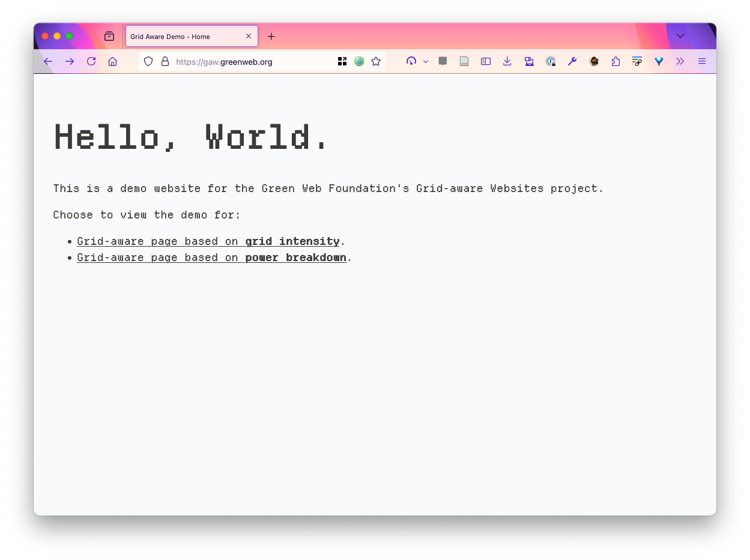Image resolution: width=750 pixels, height=560 pixels.
Task: Open a new tab with plus button
Action: [271, 36]
